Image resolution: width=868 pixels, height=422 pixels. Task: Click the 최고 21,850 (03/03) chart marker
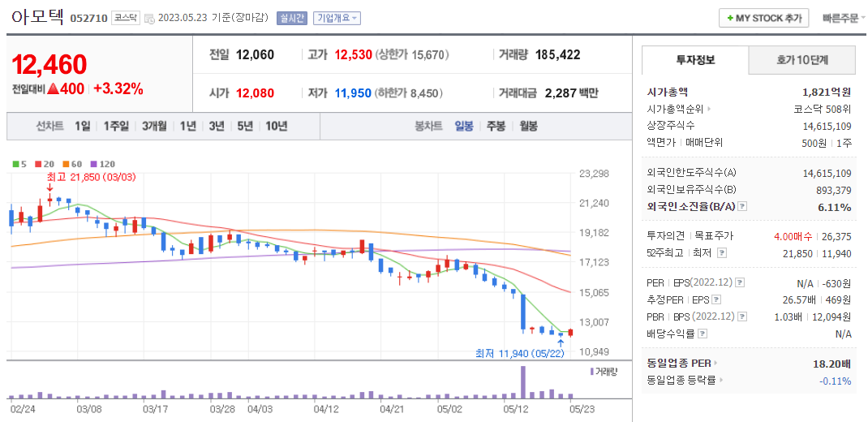click(91, 177)
